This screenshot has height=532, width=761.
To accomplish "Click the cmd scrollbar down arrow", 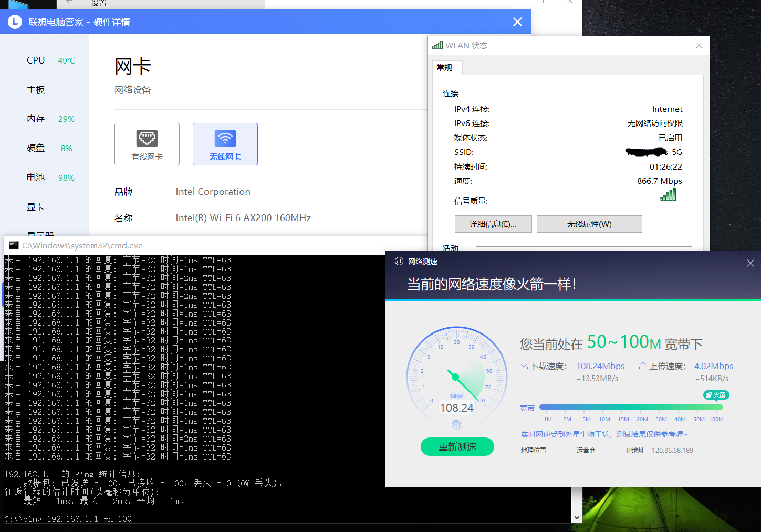I will tap(577, 517).
